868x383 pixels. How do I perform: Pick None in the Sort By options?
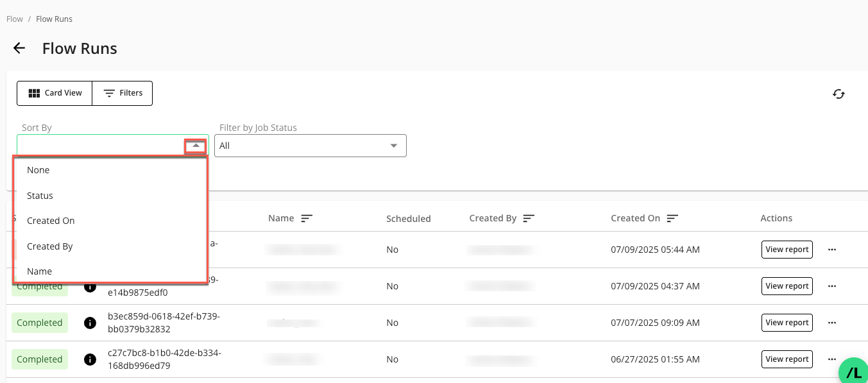38,170
